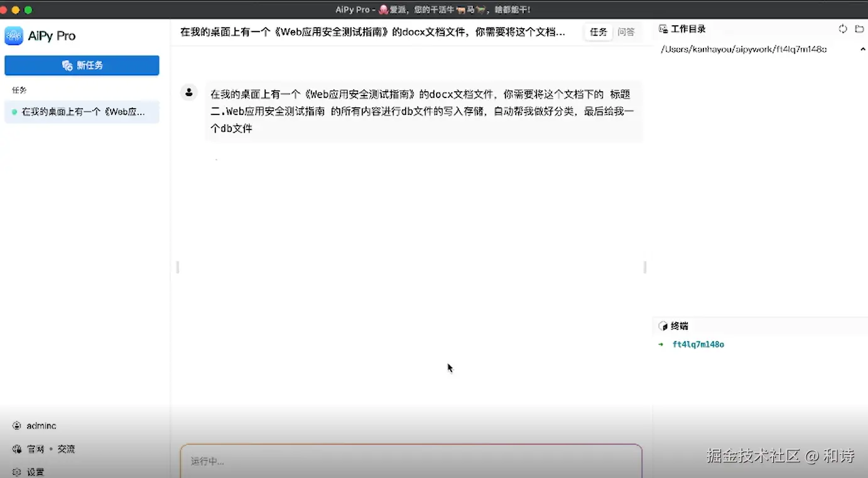The height and width of the screenshot is (478, 868).
Task: Open the working directory folder icon
Action: pyautogui.click(x=860, y=29)
